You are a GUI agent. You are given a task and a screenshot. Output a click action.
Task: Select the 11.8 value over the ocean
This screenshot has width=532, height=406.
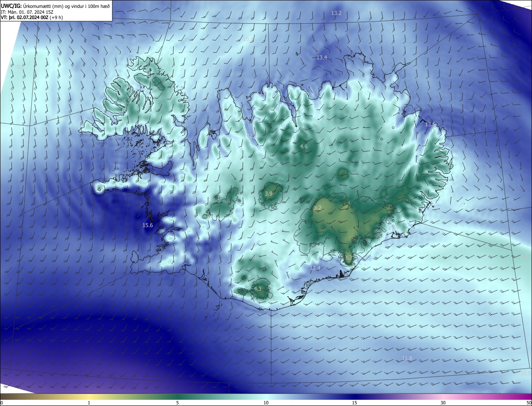tap(407, 358)
